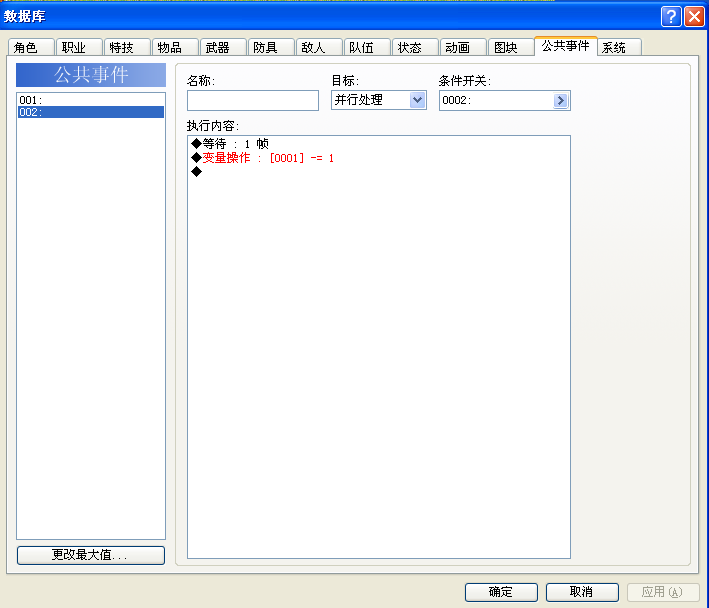
Task: Select common event 002 in list
Action: coord(91,112)
